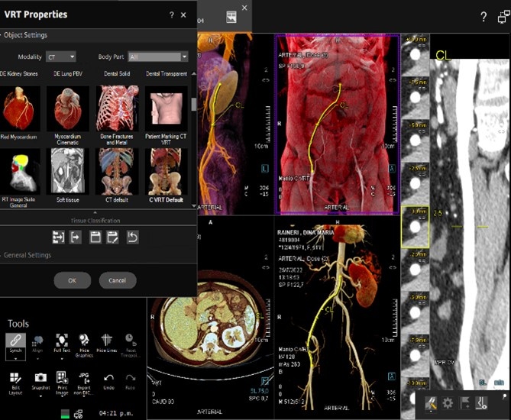This screenshot has width=511, height=420.
Task: Click the 04:21 p.m. clock
Action: tap(116, 413)
